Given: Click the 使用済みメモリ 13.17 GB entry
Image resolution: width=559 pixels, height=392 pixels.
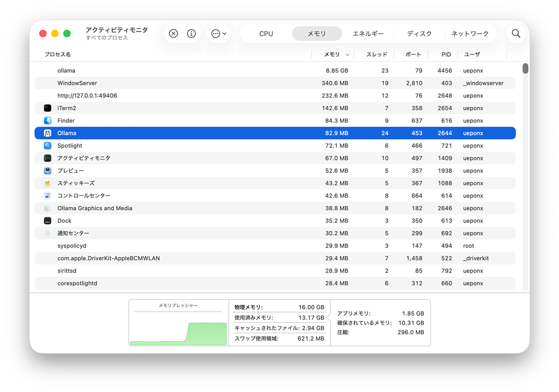Looking at the screenshot, I should [279, 317].
